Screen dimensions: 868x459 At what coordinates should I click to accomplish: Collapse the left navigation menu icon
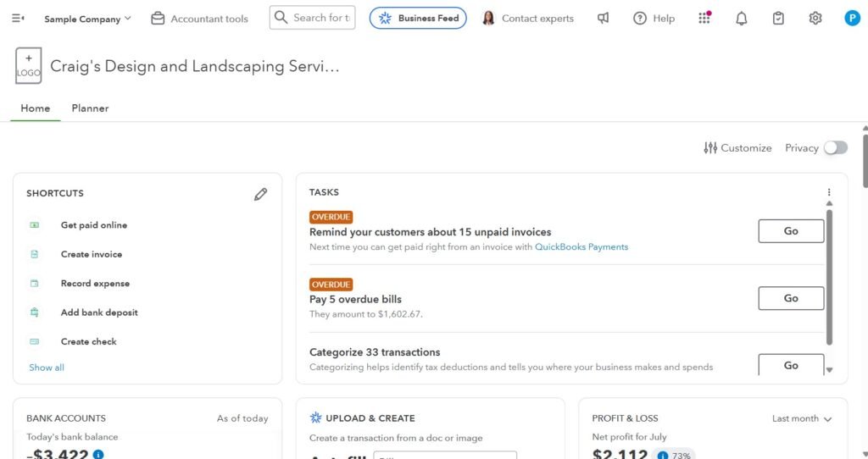tap(18, 18)
